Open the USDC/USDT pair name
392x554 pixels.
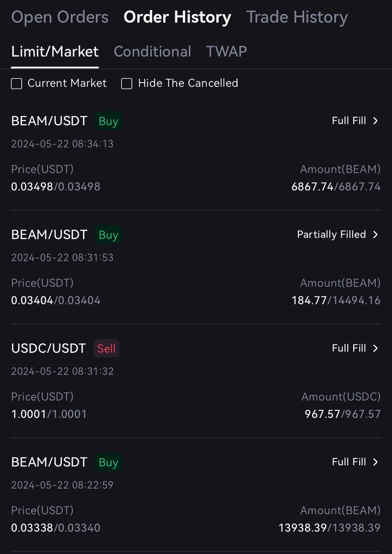click(x=48, y=349)
